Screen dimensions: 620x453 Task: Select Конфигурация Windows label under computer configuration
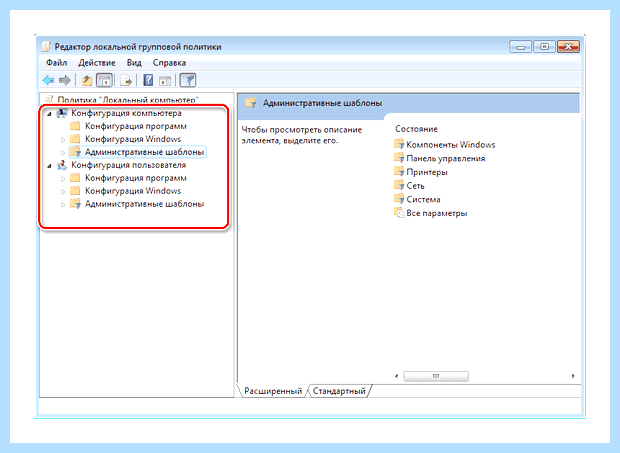coord(133,139)
